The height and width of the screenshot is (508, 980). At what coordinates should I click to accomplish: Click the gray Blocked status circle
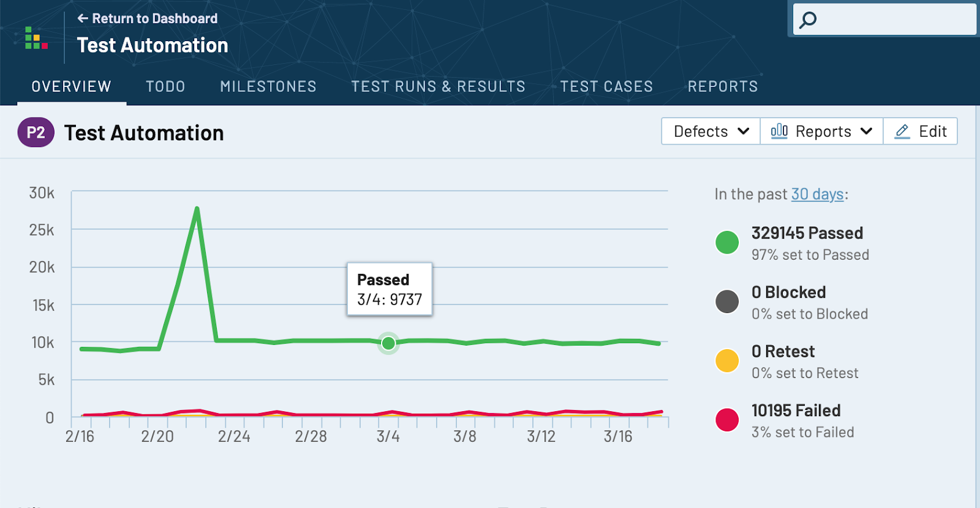pyautogui.click(x=727, y=301)
